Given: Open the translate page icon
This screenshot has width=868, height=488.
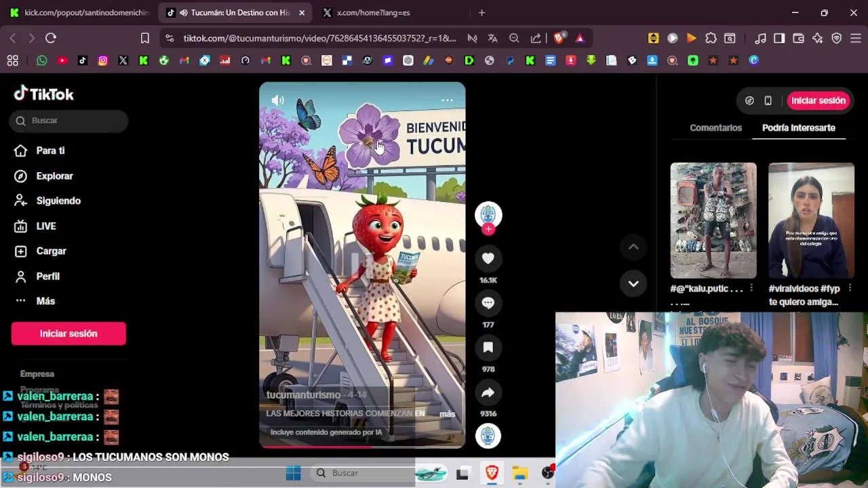Looking at the screenshot, I should tap(492, 39).
